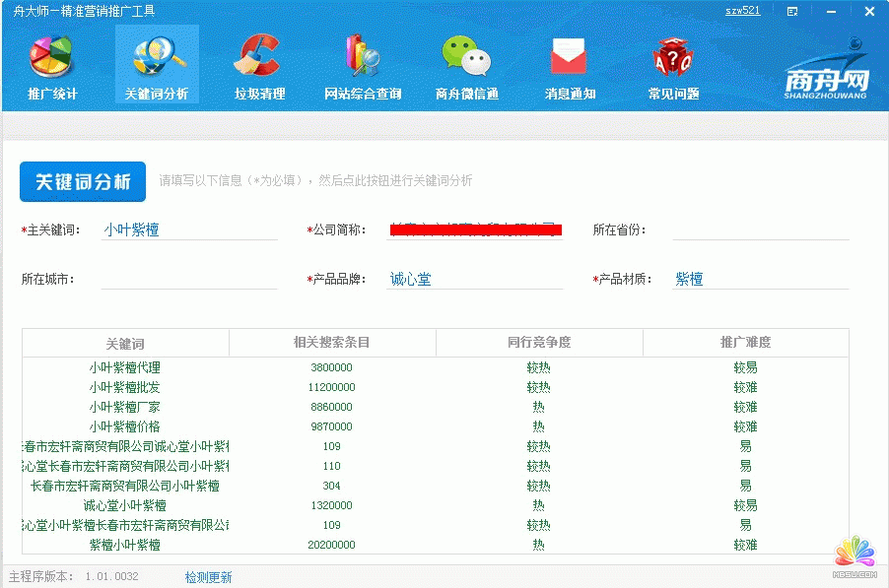Click the 推广难度 column header
The width and height of the screenshot is (889, 588).
pyautogui.click(x=745, y=343)
